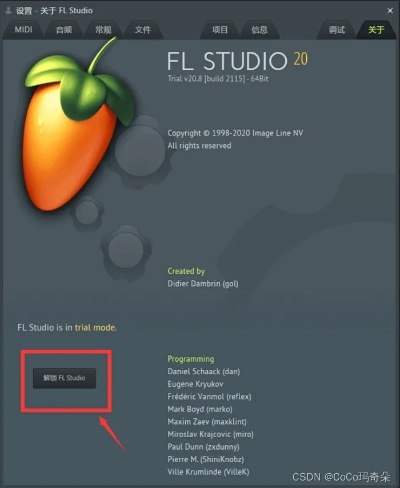
Task: Click the FL Studio fruit logo
Action: coord(79,127)
